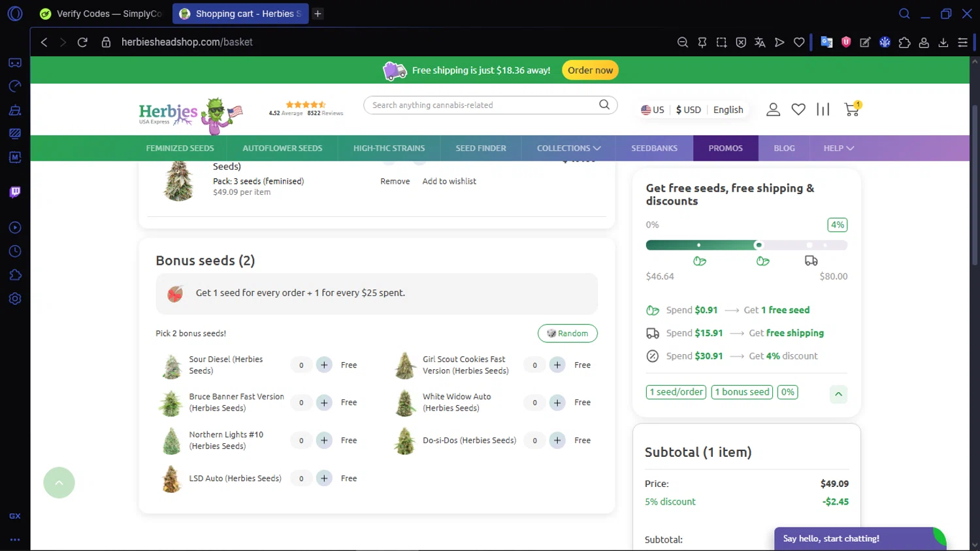The width and height of the screenshot is (980, 551).
Task: Open the English language selector
Action: click(728, 110)
